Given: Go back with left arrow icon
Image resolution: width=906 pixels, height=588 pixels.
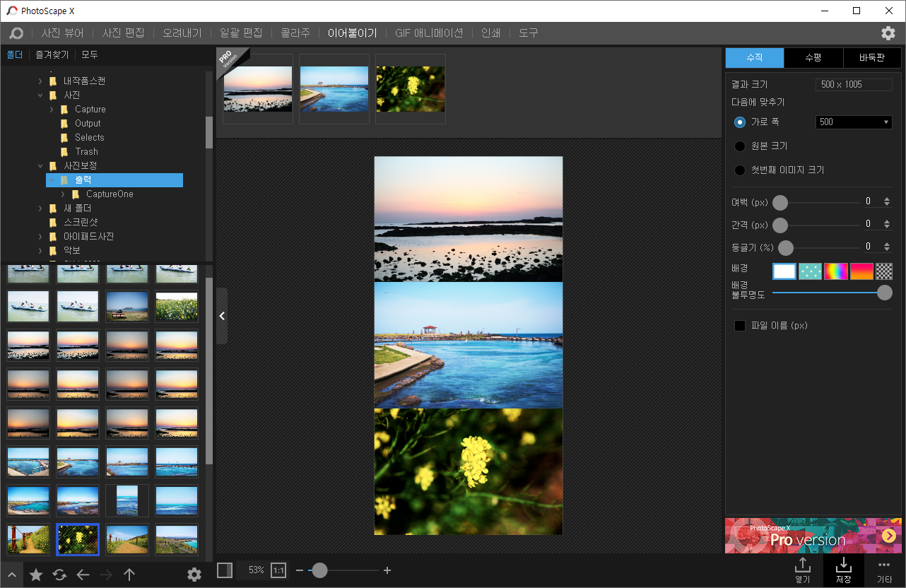Looking at the screenshot, I should 83,575.
